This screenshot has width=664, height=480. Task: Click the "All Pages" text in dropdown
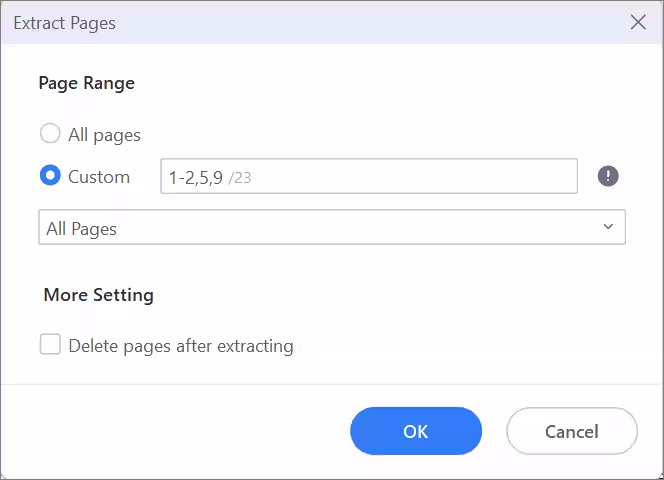[82, 229]
